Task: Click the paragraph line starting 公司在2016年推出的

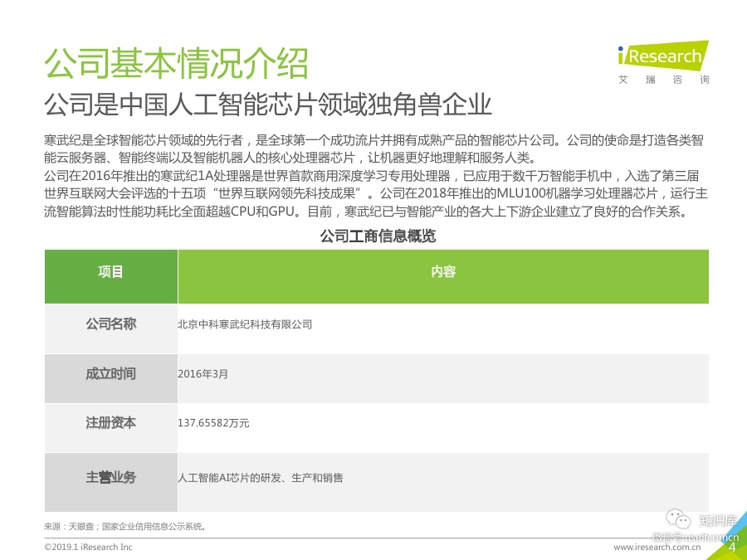Action: (372, 176)
